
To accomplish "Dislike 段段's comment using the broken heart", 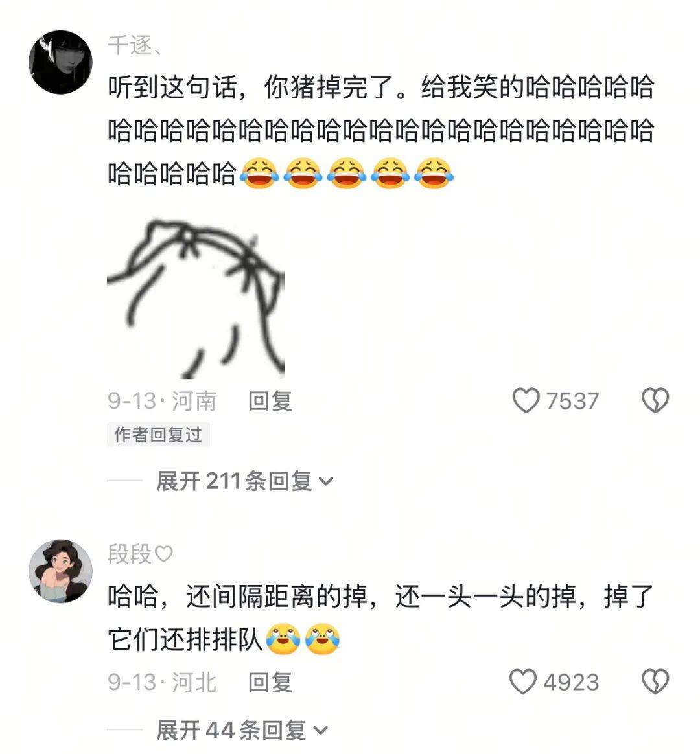I will [655, 682].
